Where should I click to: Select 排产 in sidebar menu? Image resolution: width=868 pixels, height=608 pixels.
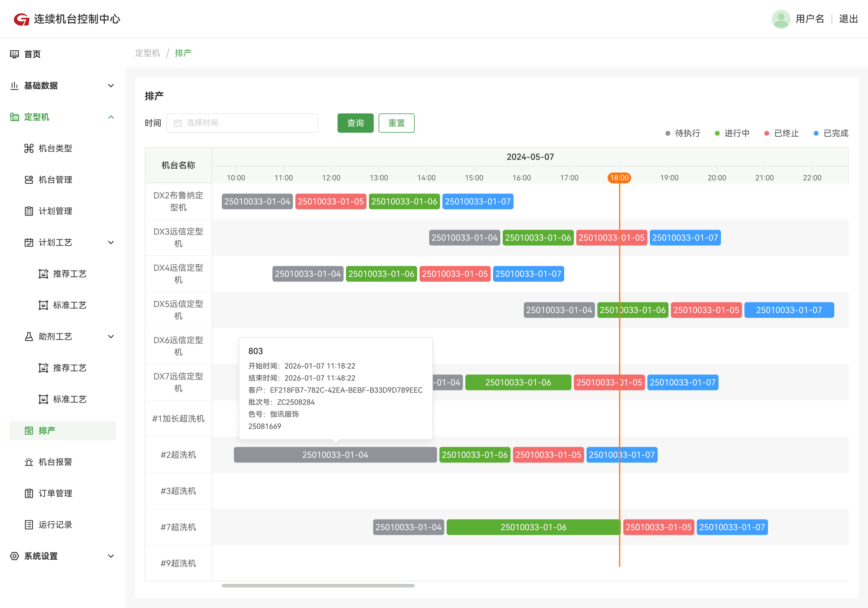63,431
